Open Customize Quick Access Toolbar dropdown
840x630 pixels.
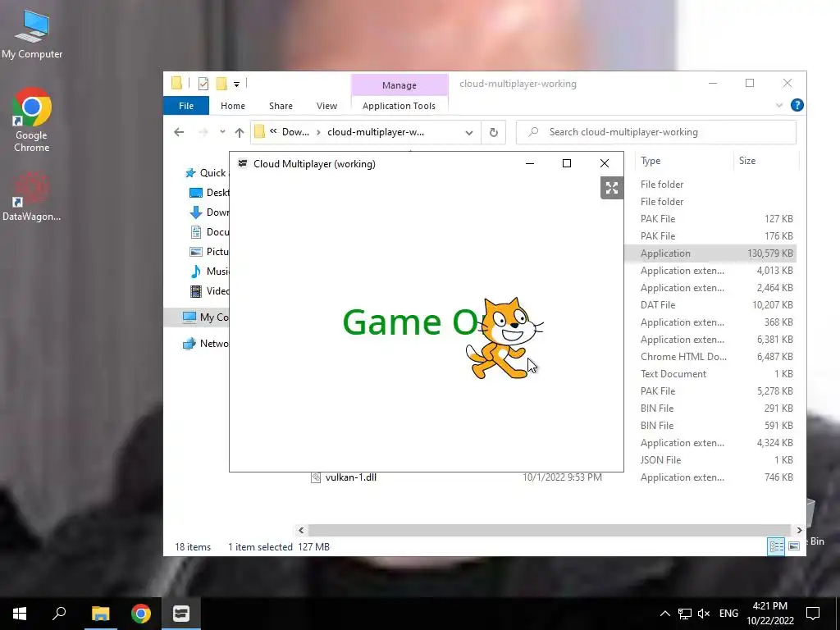[236, 84]
